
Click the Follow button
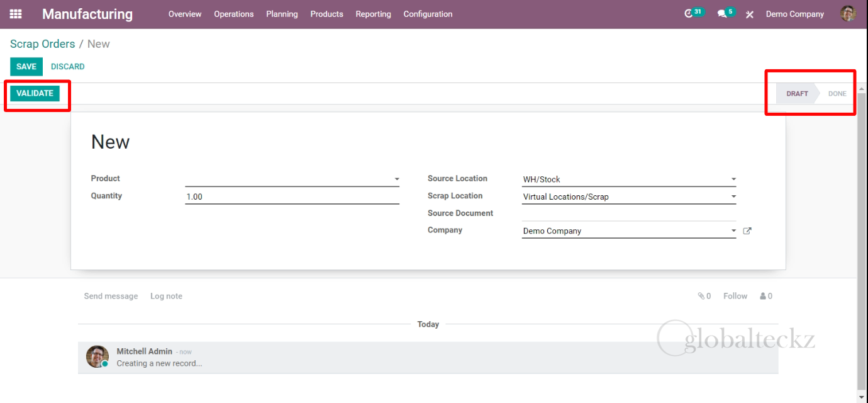(x=735, y=296)
